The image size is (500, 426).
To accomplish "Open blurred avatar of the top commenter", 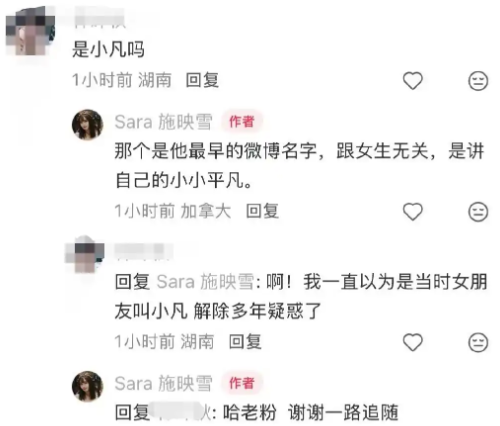I will [31, 31].
